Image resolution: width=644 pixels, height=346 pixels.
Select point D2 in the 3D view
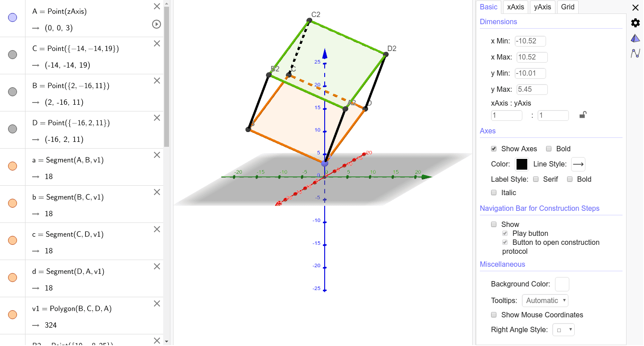[x=386, y=54]
